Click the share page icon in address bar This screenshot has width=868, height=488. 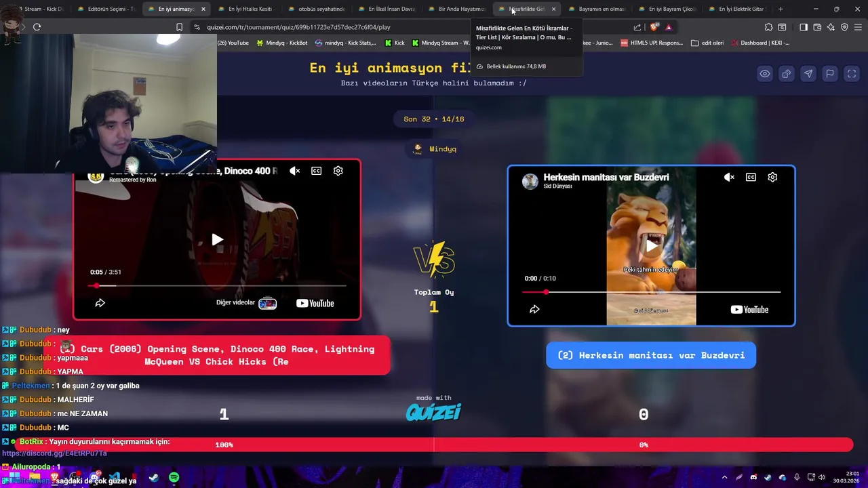(x=637, y=27)
